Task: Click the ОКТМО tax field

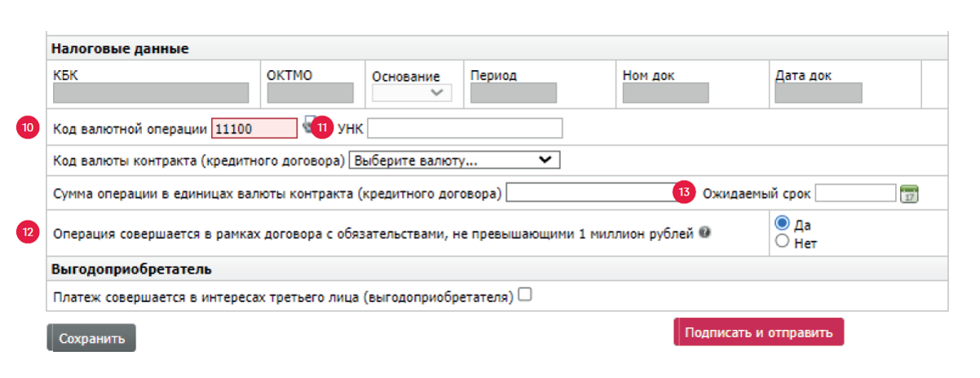Action: (310, 93)
